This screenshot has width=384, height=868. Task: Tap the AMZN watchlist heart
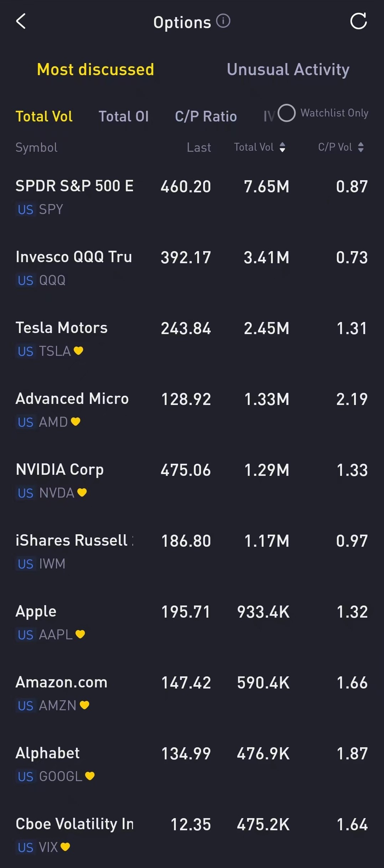point(85,705)
